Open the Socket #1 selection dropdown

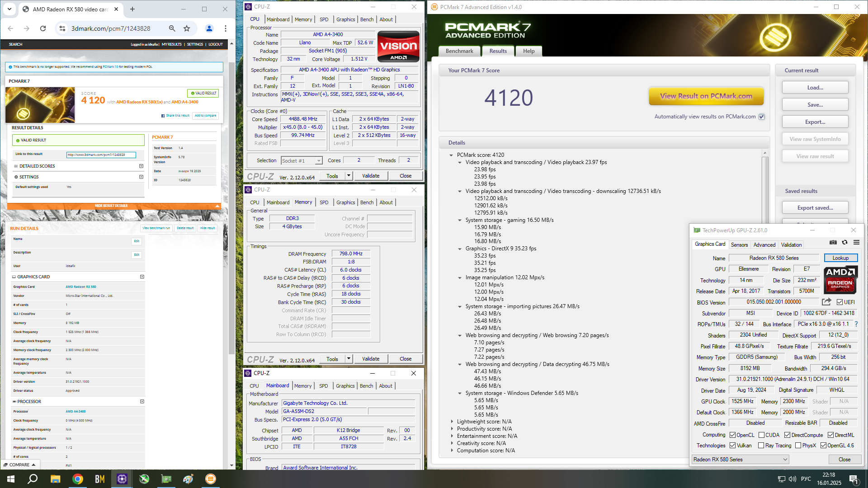[302, 160]
